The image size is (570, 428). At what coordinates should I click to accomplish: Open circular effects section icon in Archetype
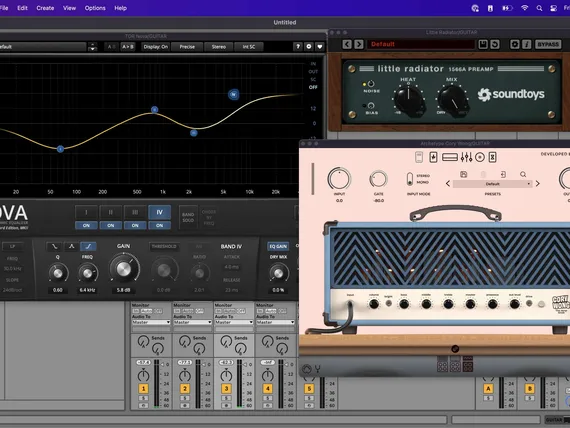pyautogui.click(x=480, y=157)
